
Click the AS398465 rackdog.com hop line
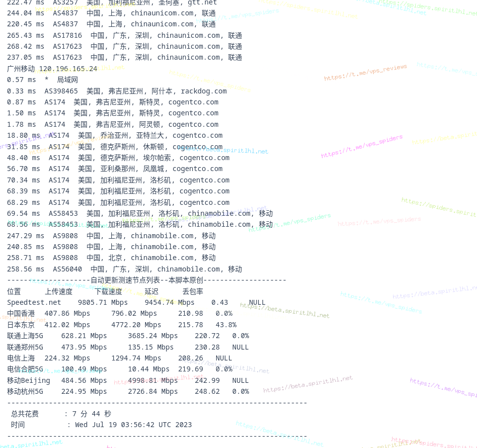click(117, 91)
